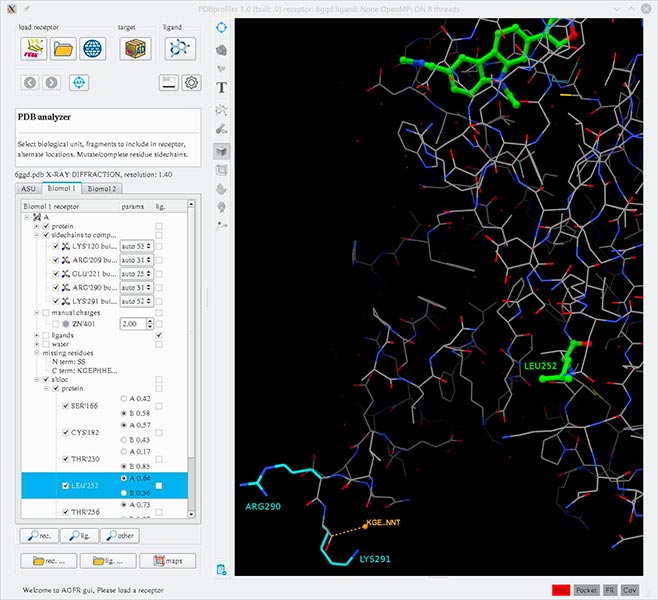Click the blue crosshair focus icon atop viewer toolbar

[x=221, y=27]
